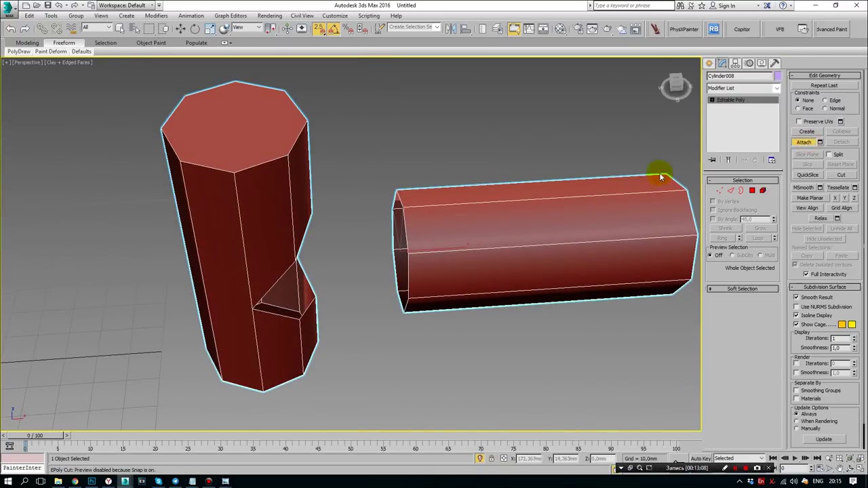This screenshot has height=488, width=868.
Task: Switch to the Object Paint ribbon tab
Action: click(x=151, y=43)
